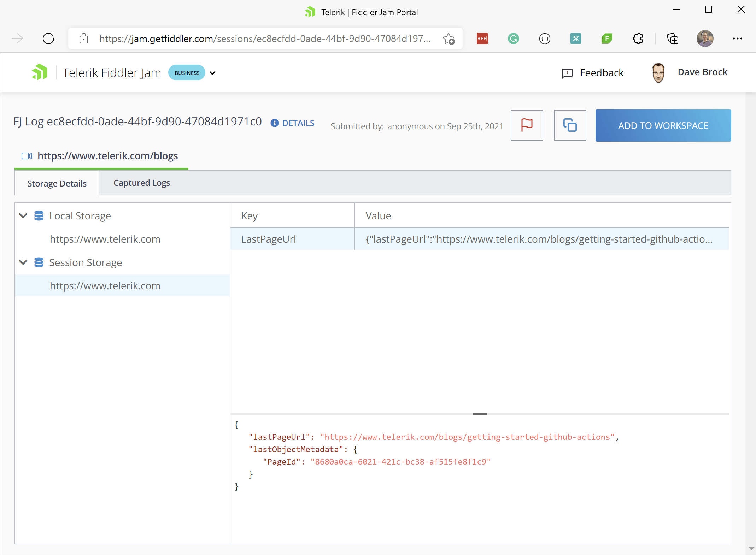Select telerik.com under Session Storage
The width and height of the screenshot is (756, 556).
pyautogui.click(x=105, y=286)
